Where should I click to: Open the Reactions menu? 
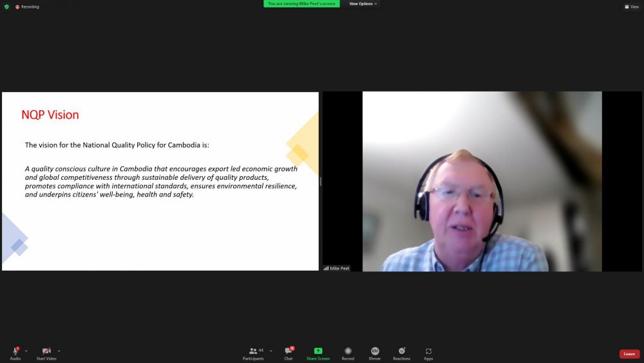401,351
